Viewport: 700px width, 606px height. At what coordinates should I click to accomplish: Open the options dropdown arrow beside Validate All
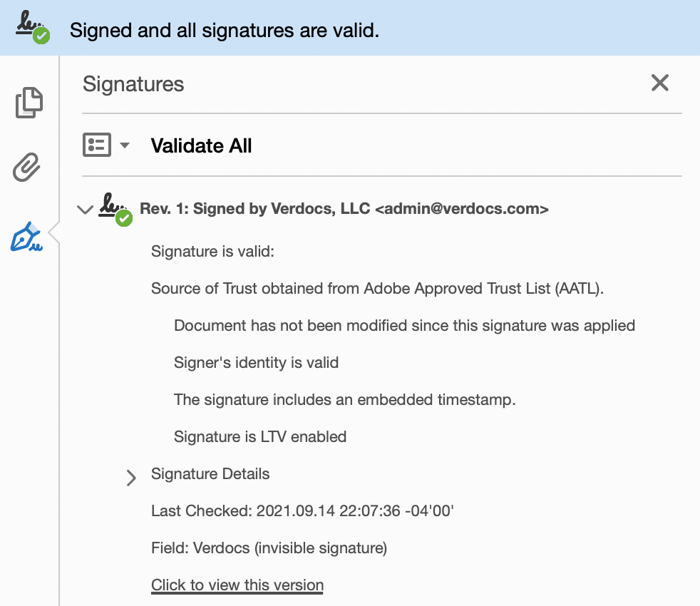tap(125, 146)
